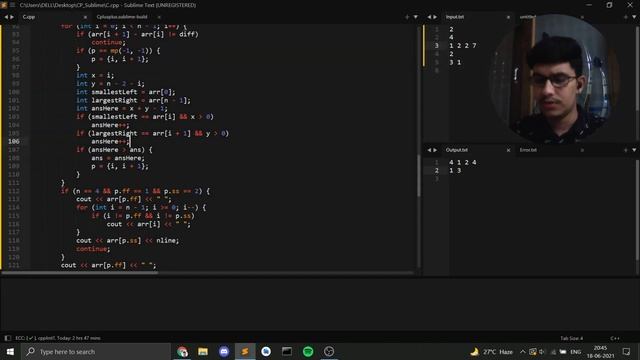The height and width of the screenshot is (360, 640).
Task: Focus the 'Type here to search' box
Action: coord(96,351)
